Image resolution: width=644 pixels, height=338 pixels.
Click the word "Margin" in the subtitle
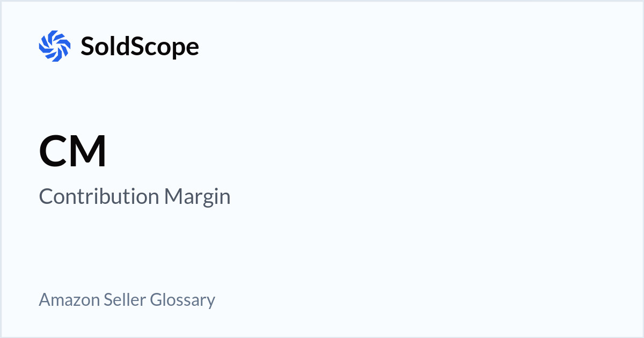197,197
